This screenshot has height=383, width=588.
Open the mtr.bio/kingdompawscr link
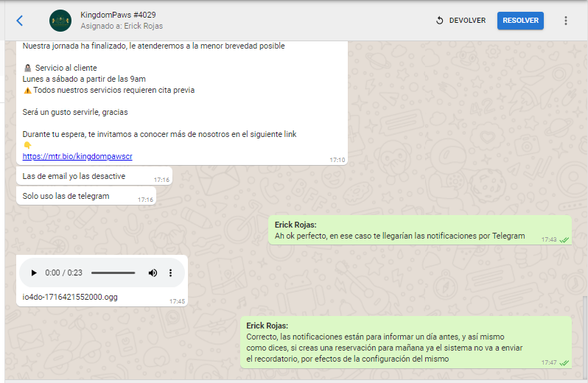[x=77, y=156]
